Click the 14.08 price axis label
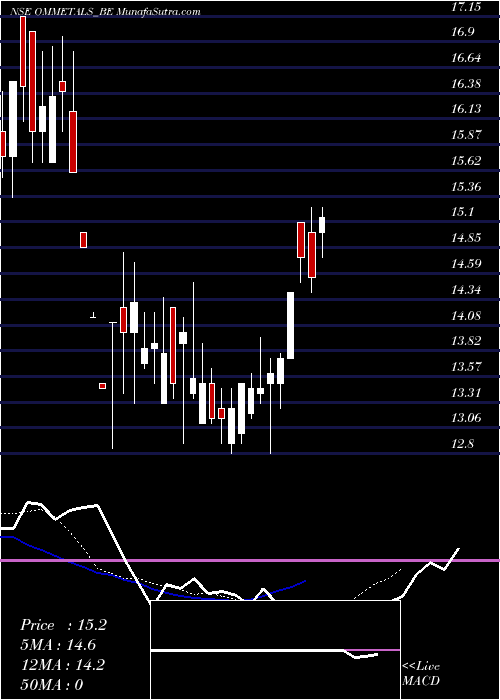Viewport: 500px width, 700px height. (466, 316)
